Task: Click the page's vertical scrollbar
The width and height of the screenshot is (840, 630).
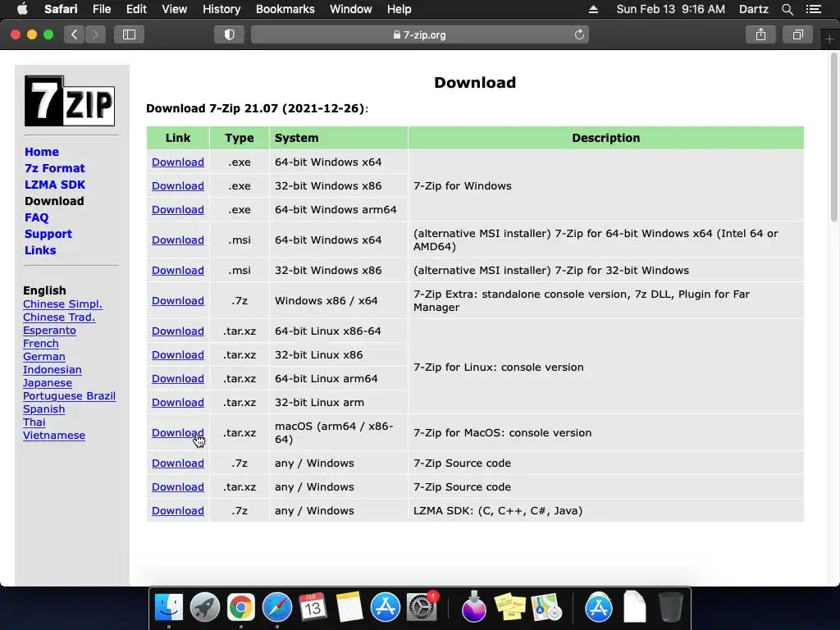Action: [x=833, y=138]
